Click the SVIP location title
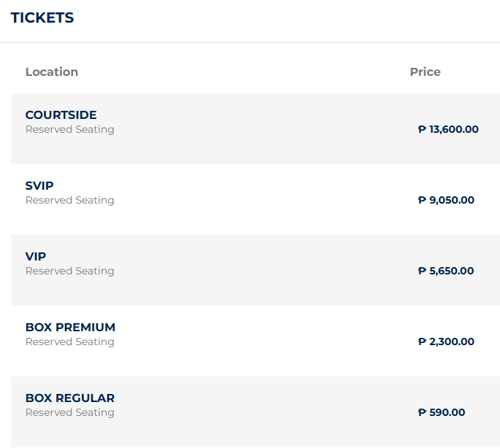Screen dimensions: 500x448 click(39, 185)
